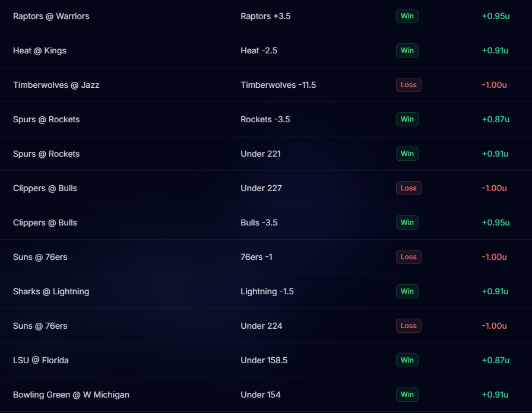The height and width of the screenshot is (413, 532).
Task: Select the Sharks @ Lightning matchup text
Action: point(51,291)
